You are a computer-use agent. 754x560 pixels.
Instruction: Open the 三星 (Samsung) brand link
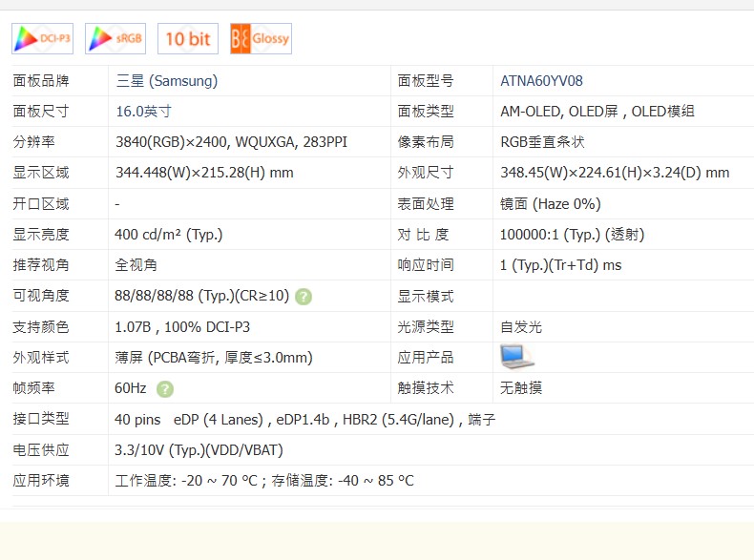pyautogui.click(x=166, y=81)
